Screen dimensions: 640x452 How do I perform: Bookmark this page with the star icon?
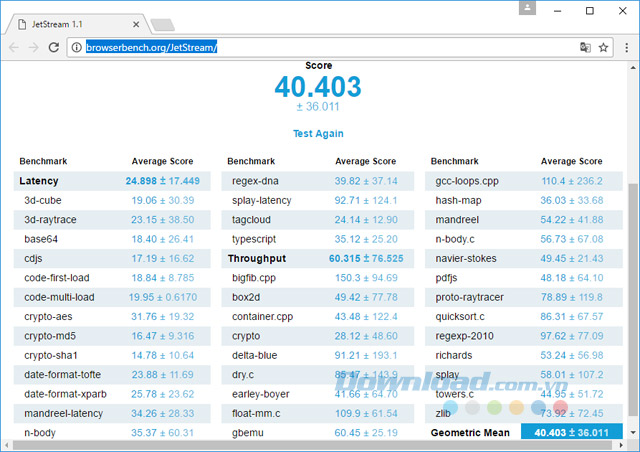604,47
